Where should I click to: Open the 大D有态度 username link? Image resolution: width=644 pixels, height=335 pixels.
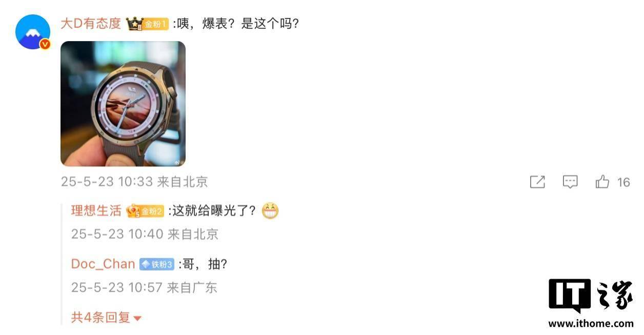coord(91,24)
